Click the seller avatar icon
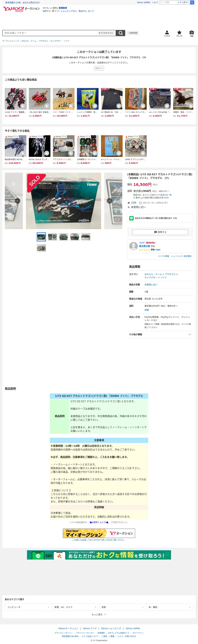Viewport: 198px width, 644px height. pos(133,246)
